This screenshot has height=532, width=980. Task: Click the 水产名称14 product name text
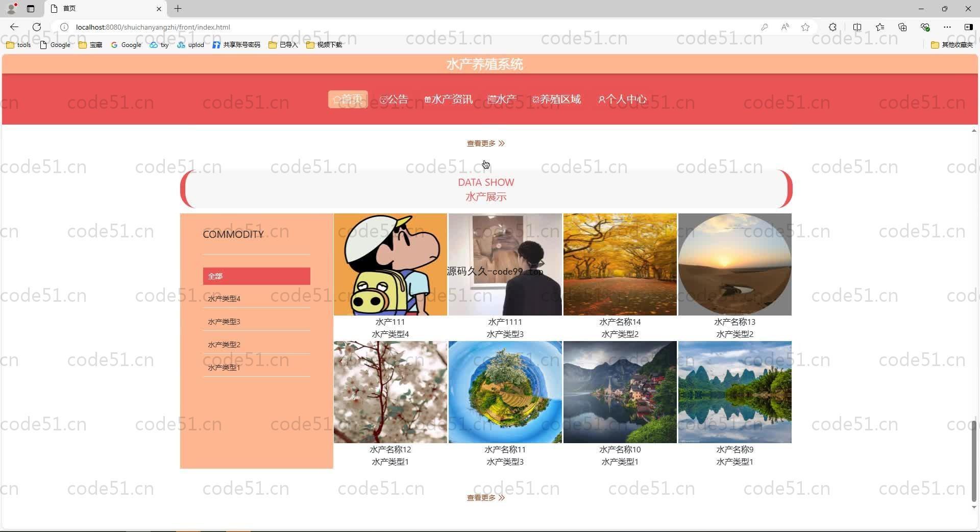pyautogui.click(x=620, y=322)
